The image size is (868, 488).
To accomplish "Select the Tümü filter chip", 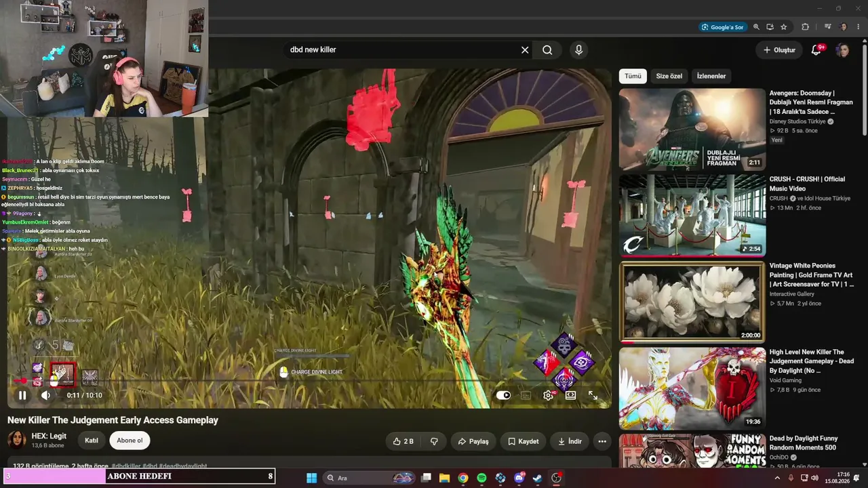I will (x=633, y=76).
